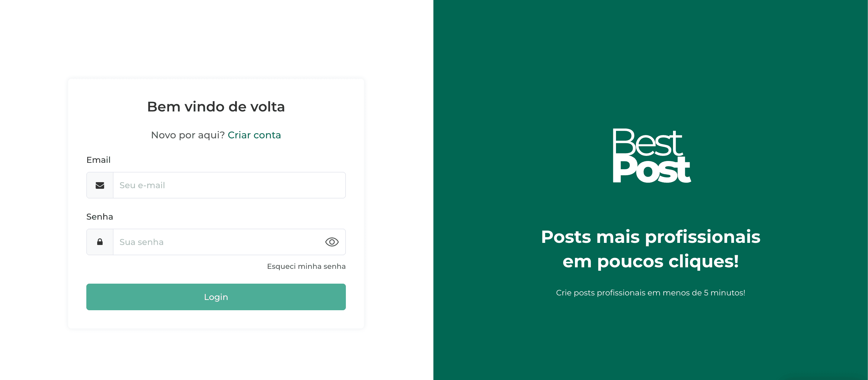This screenshot has width=868, height=380.
Task: Click the envelope icon beside email field
Action: pyautogui.click(x=100, y=185)
